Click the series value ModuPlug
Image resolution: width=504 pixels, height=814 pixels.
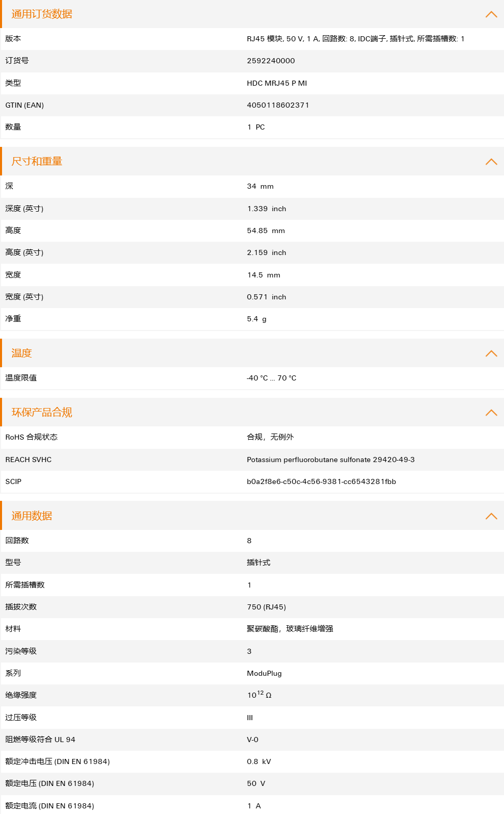(x=264, y=673)
